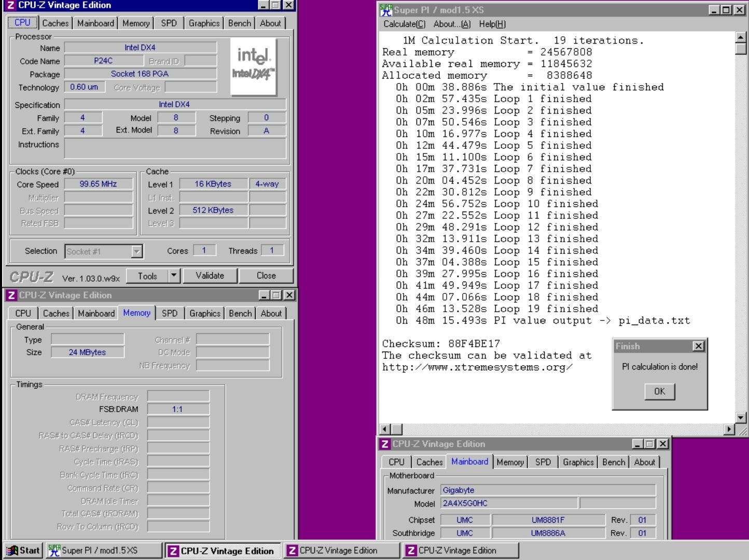Click the CPU-Z icon in Memory window title bar
Image resolution: width=749 pixels, height=560 pixels.
[x=11, y=295]
